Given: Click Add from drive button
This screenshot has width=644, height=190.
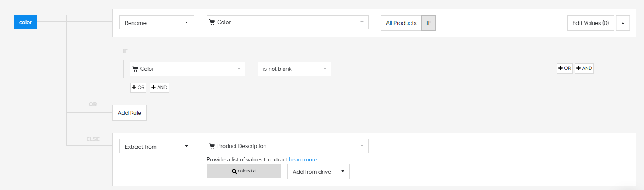Looking at the screenshot, I should 312,172.
